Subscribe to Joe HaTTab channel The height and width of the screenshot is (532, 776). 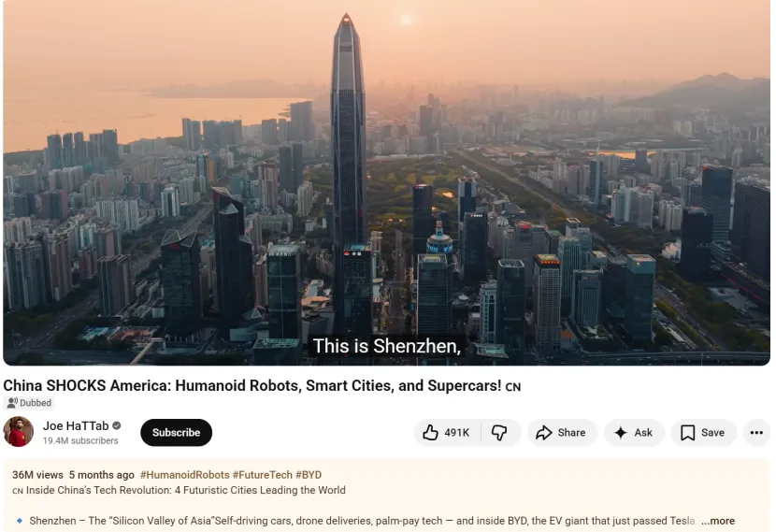(x=176, y=433)
